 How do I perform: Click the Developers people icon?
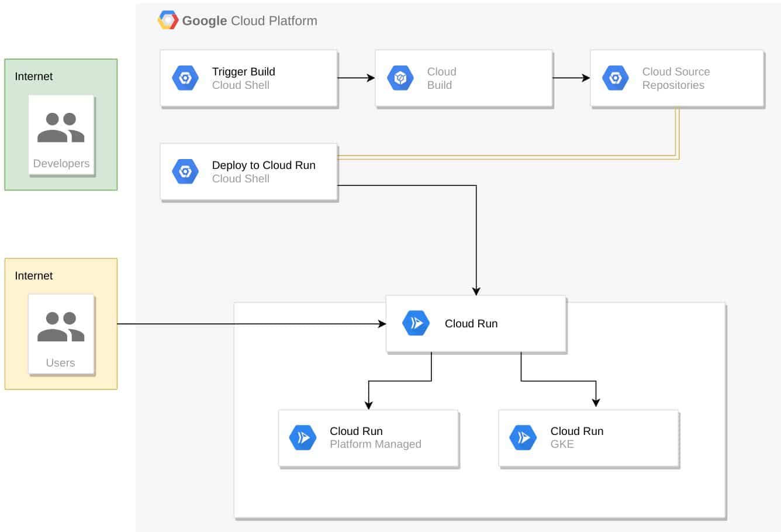point(61,127)
